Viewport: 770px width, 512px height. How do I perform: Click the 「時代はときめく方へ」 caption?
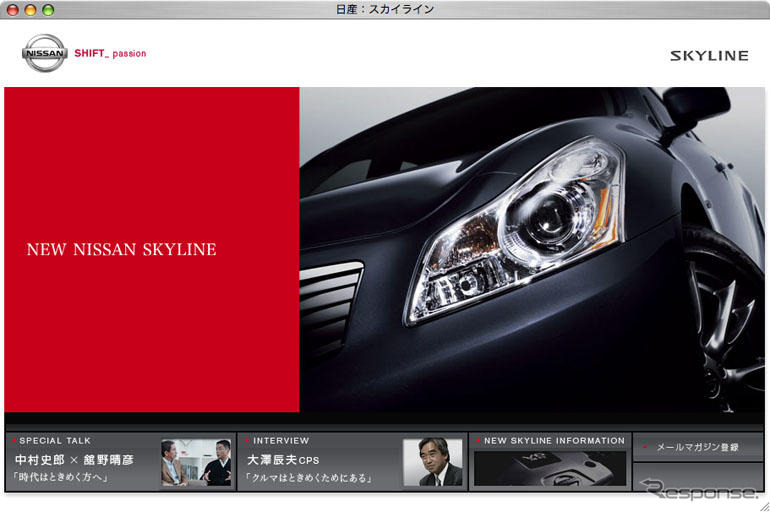[61, 478]
